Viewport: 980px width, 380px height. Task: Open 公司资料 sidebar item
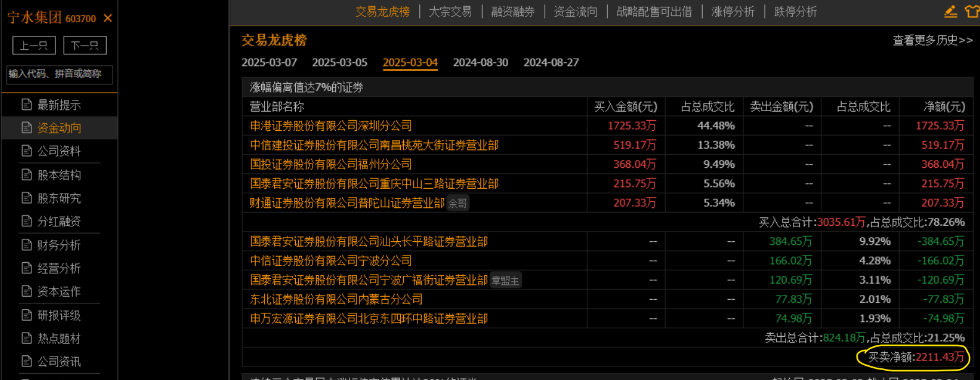[x=59, y=151]
